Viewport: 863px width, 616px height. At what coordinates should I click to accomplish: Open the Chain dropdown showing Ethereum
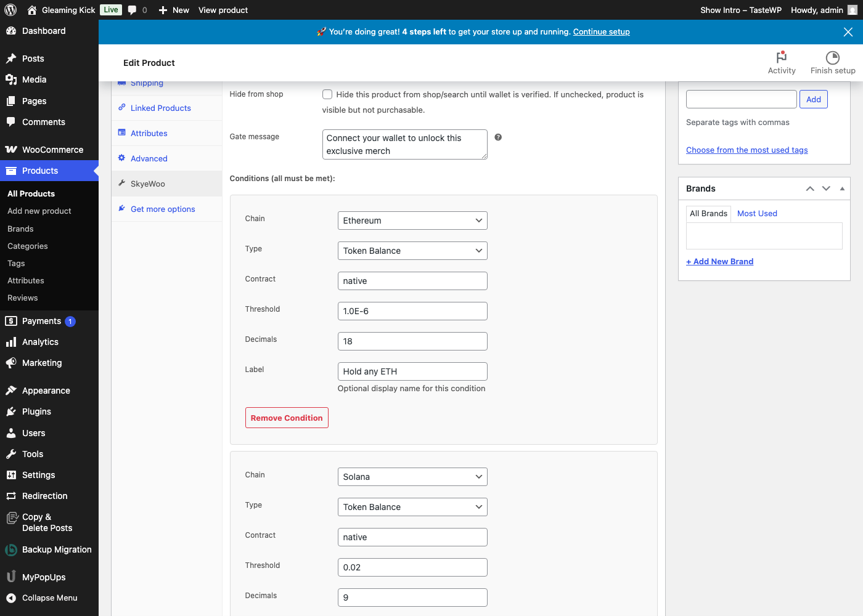click(412, 220)
